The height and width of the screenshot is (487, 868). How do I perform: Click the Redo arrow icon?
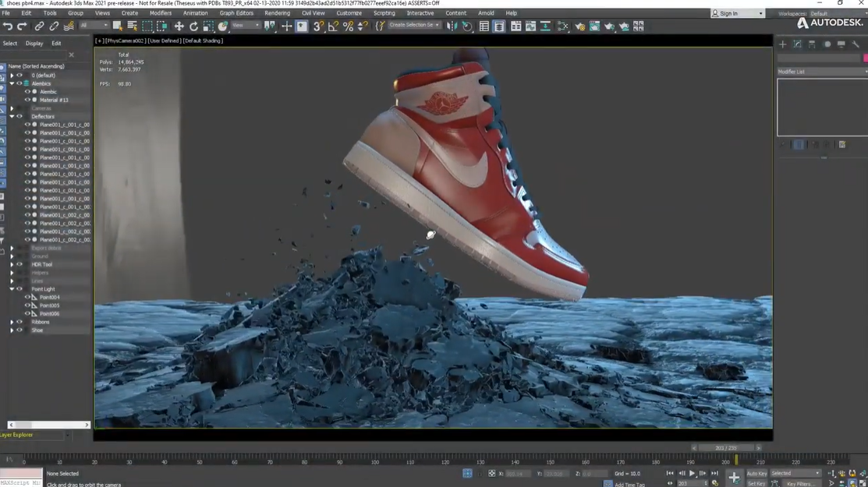point(22,26)
